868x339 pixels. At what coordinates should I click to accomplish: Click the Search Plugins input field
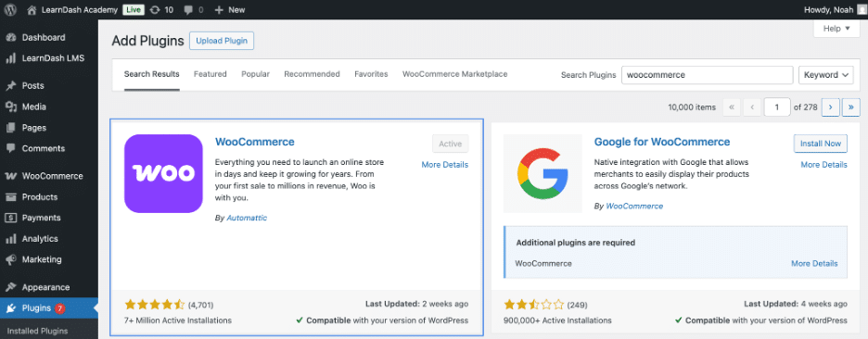click(x=708, y=75)
